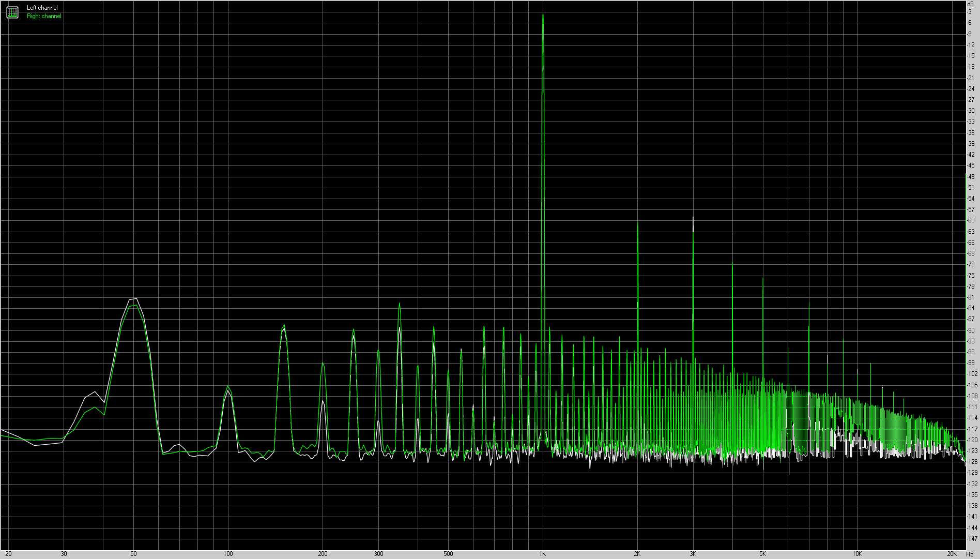980x559 pixels.
Task: Click the Hz unit label
Action: click(970, 554)
